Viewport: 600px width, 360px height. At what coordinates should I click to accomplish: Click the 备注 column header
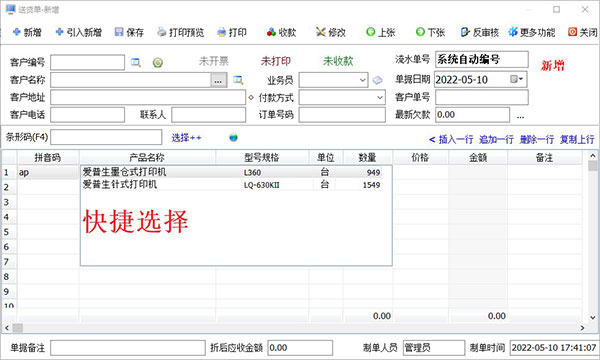[545, 158]
